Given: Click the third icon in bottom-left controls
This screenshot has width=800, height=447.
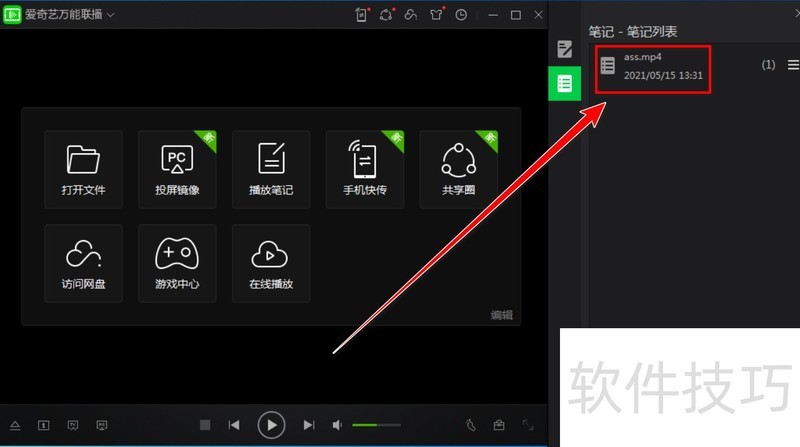Looking at the screenshot, I should tap(73, 425).
